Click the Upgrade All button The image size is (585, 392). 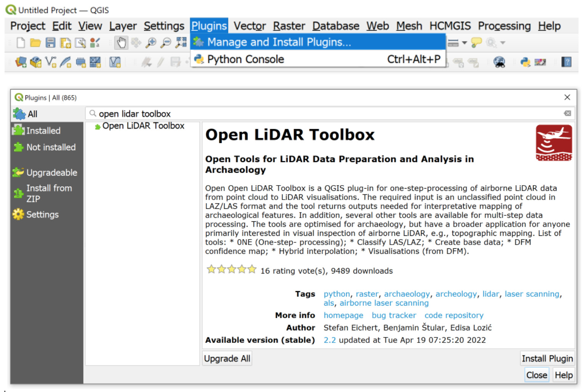point(227,358)
